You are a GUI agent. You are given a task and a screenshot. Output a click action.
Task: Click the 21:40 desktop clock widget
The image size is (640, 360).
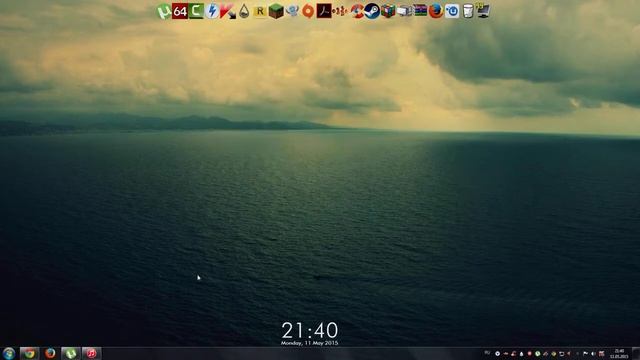pos(309,331)
